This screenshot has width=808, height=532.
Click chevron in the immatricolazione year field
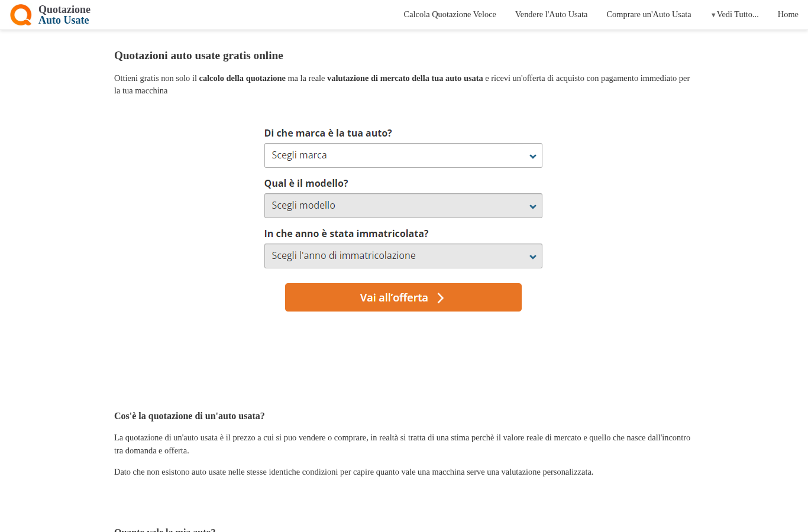pyautogui.click(x=532, y=257)
